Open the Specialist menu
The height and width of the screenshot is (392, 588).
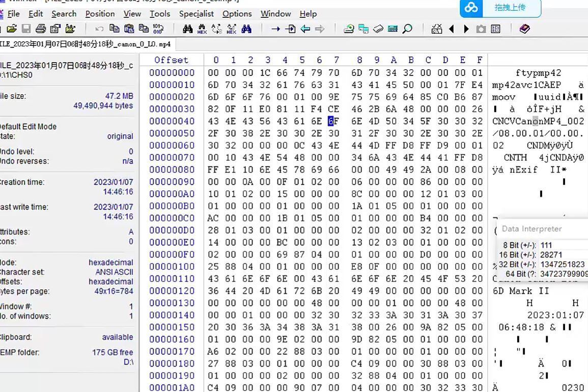(x=197, y=14)
